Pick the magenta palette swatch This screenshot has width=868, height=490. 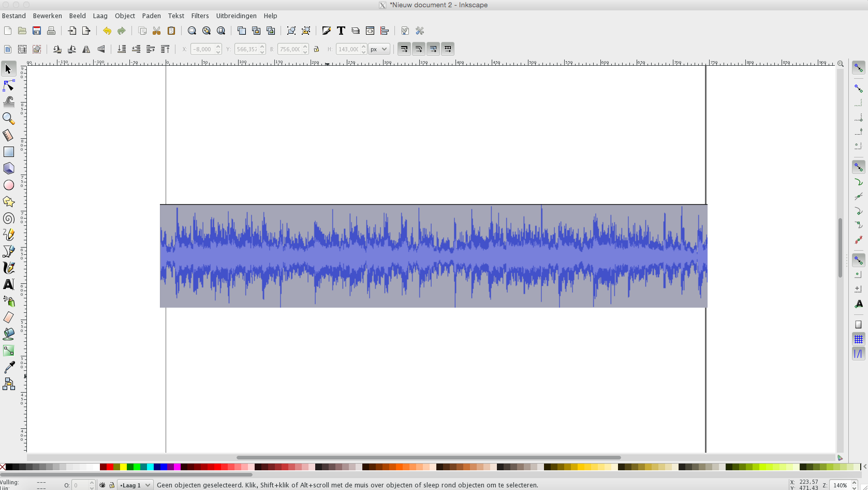pos(177,467)
